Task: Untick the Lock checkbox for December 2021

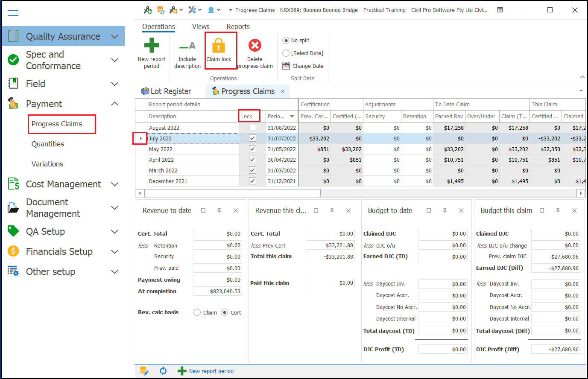Action: pyautogui.click(x=252, y=181)
